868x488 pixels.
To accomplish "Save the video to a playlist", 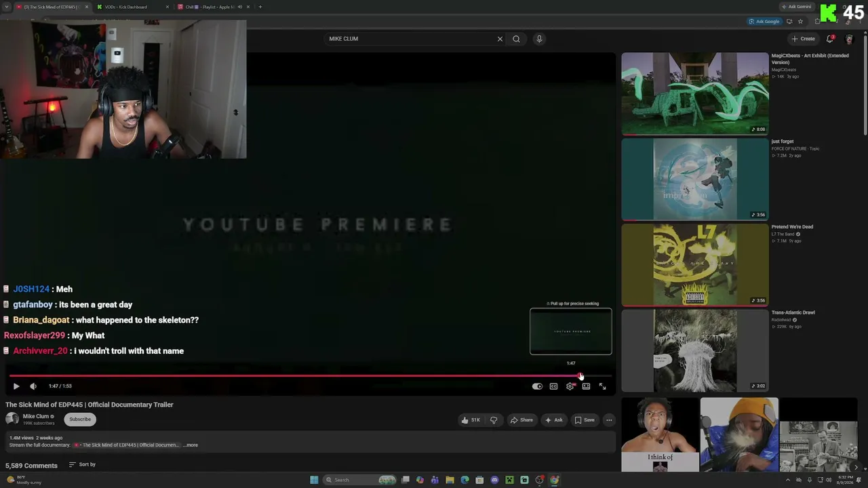I will pyautogui.click(x=585, y=420).
